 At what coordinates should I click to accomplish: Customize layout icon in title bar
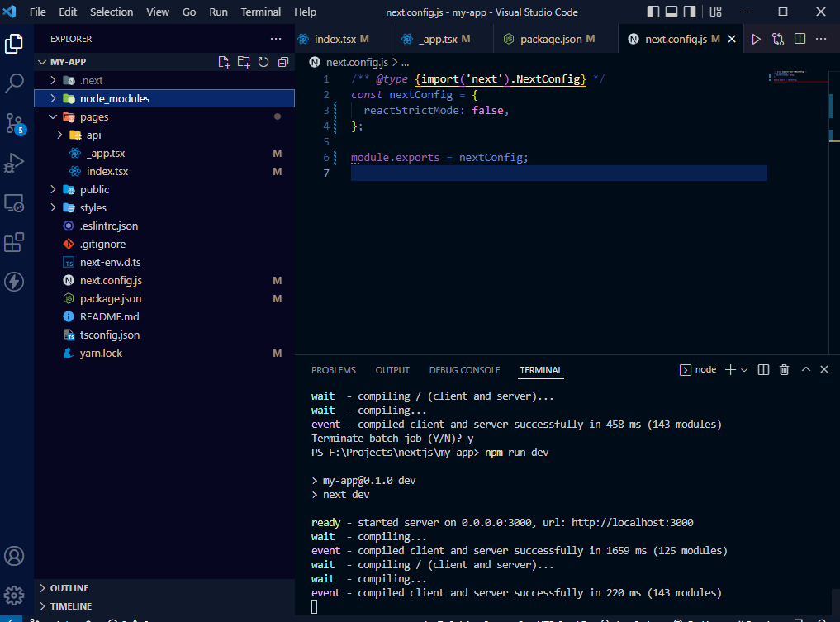pyautogui.click(x=716, y=12)
